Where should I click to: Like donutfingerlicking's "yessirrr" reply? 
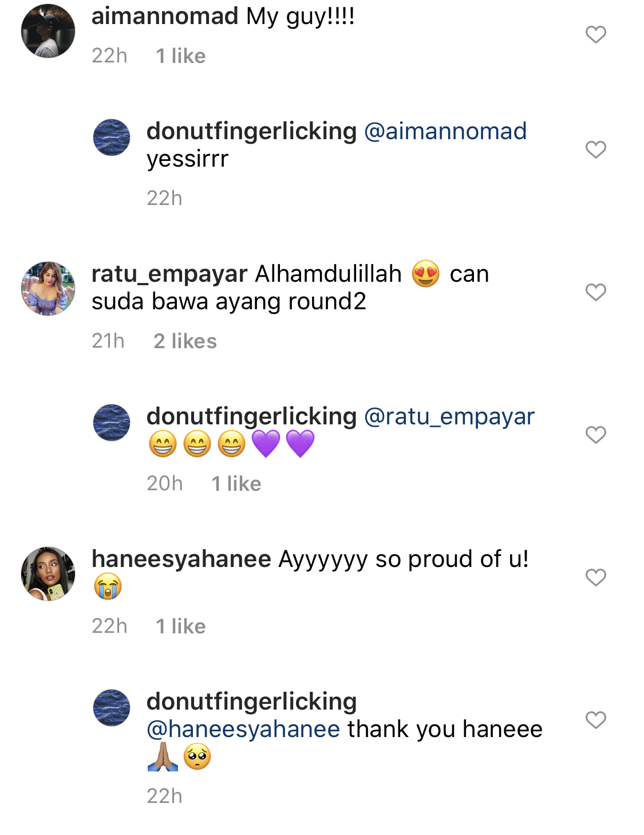point(595,149)
